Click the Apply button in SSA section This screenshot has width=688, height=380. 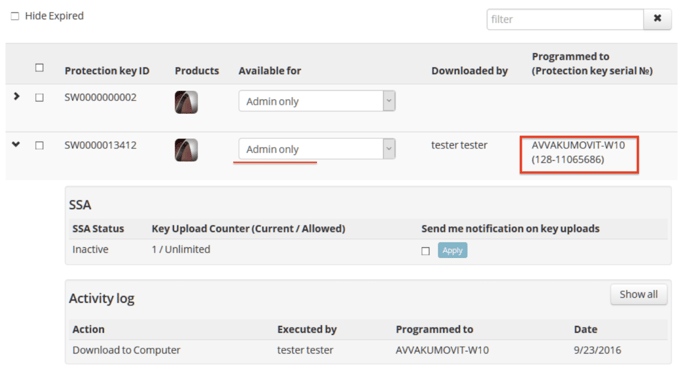(452, 250)
